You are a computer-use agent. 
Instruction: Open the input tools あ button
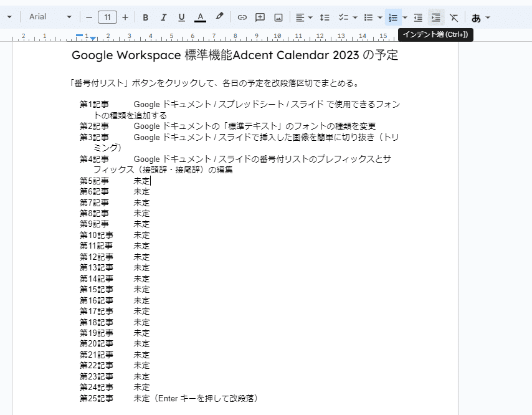point(476,17)
